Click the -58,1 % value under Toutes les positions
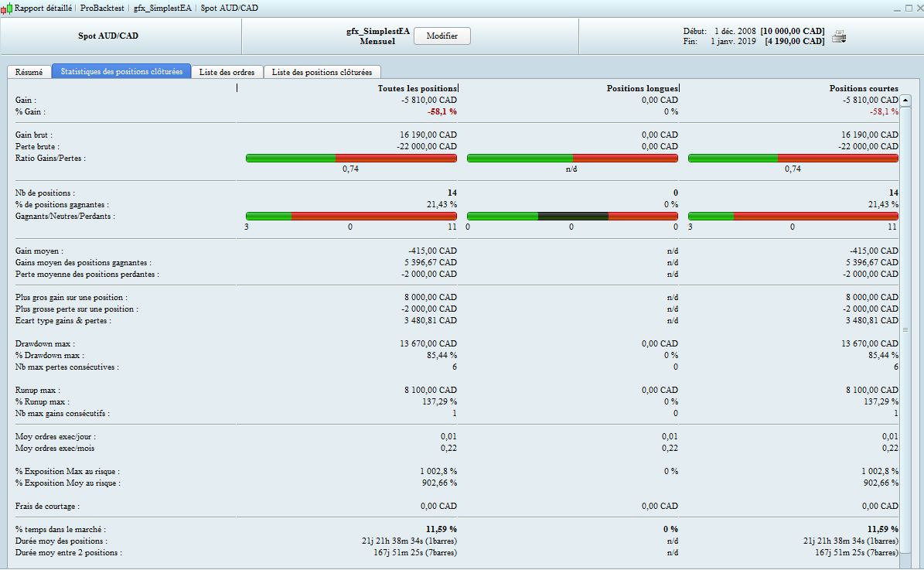Viewport: 924px width, 570px height. [x=442, y=111]
